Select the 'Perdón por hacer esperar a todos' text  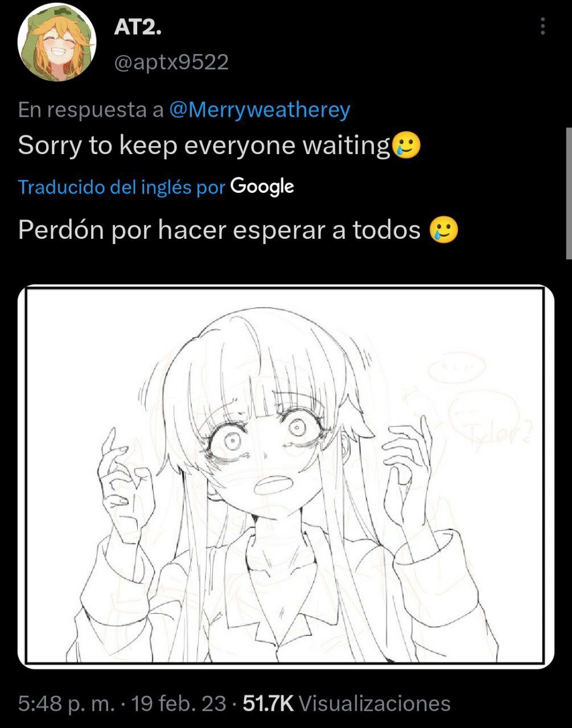pyautogui.click(x=220, y=230)
